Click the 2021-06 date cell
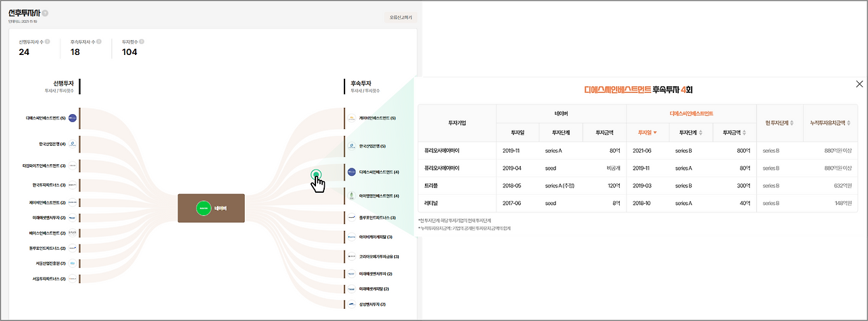 click(x=643, y=151)
